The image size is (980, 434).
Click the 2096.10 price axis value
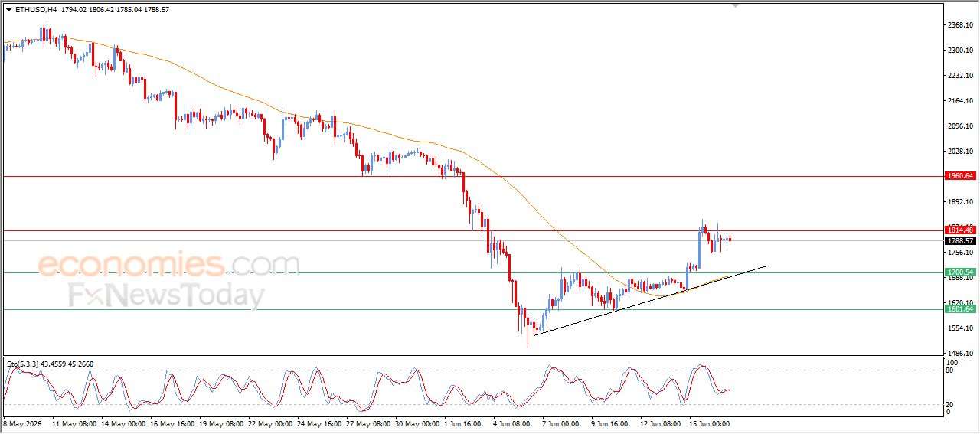coord(960,126)
